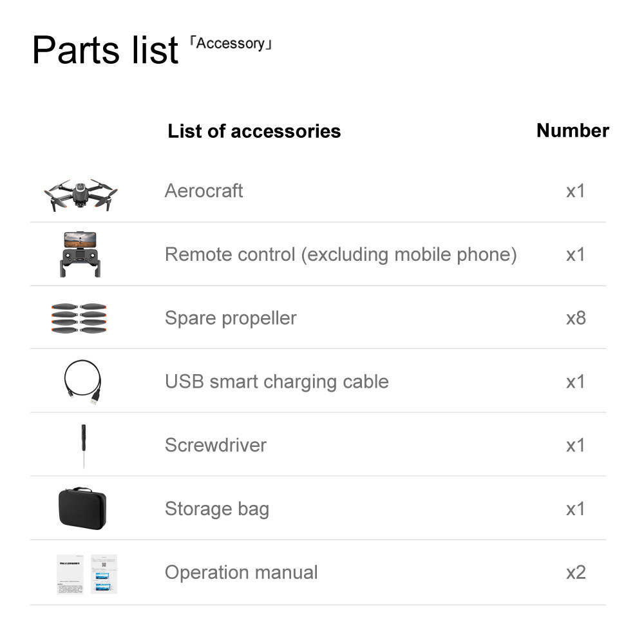Click the Screwdriver text label
The image size is (644, 644).
coord(216,445)
